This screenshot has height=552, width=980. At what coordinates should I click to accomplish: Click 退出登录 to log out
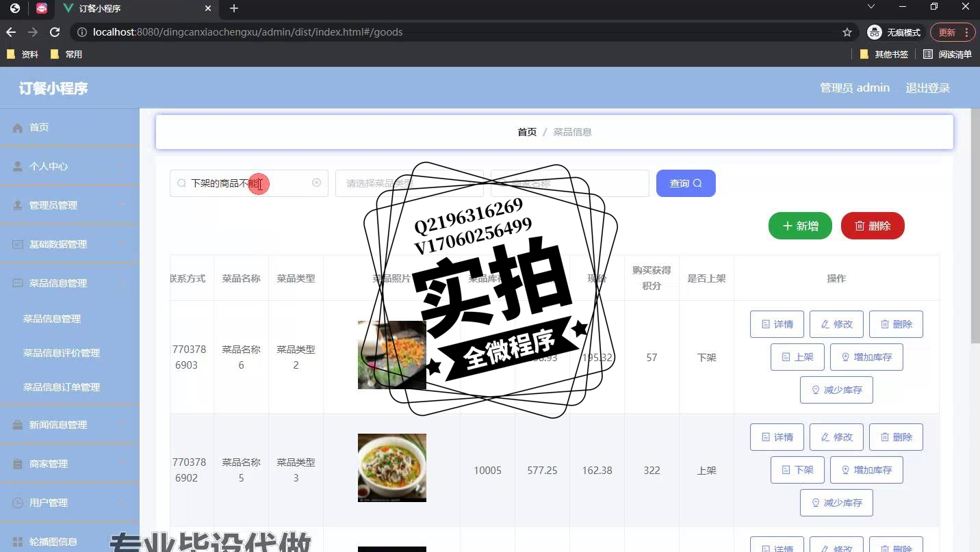coord(927,88)
